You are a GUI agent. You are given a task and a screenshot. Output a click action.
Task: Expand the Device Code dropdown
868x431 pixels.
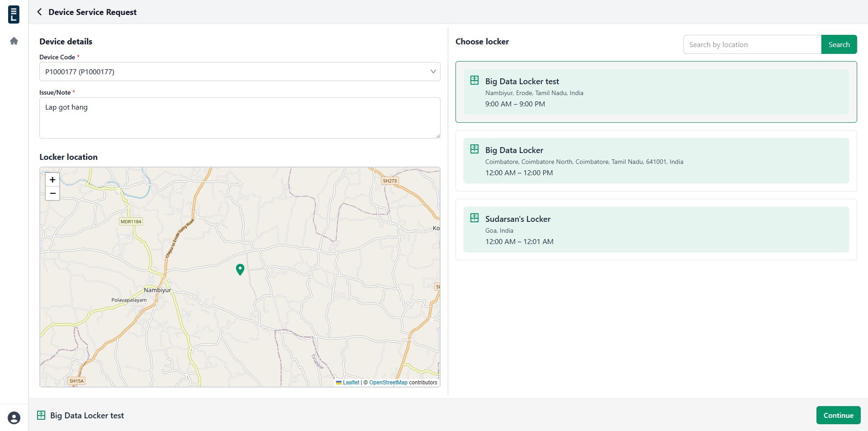240,72
